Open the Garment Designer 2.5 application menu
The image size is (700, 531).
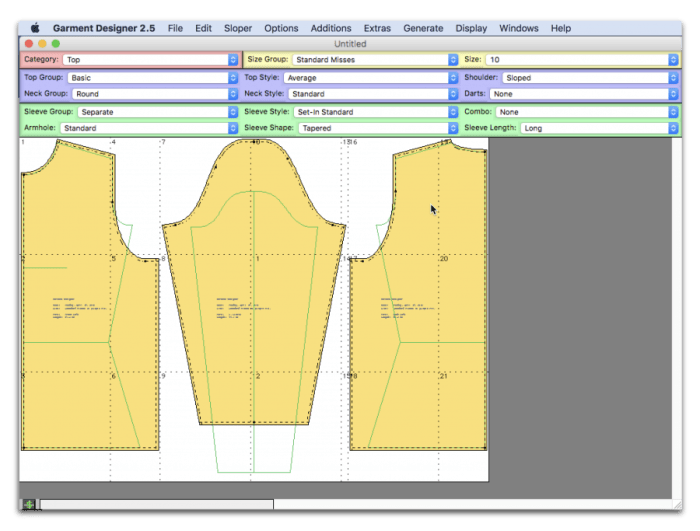(x=104, y=28)
